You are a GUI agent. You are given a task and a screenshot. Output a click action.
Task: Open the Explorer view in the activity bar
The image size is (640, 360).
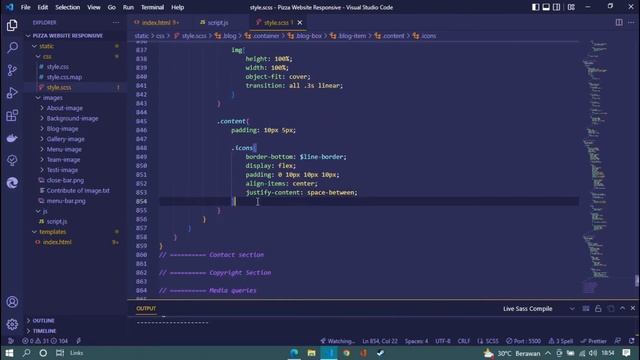point(12,25)
